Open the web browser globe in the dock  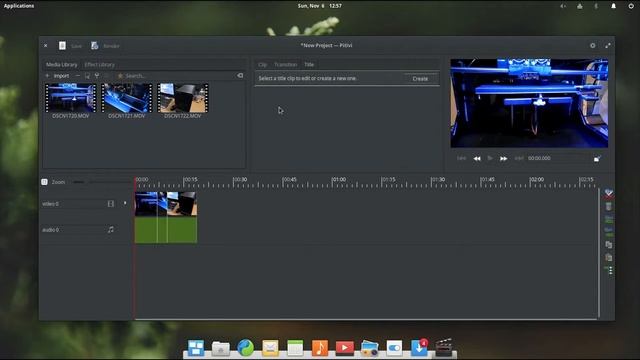246,348
